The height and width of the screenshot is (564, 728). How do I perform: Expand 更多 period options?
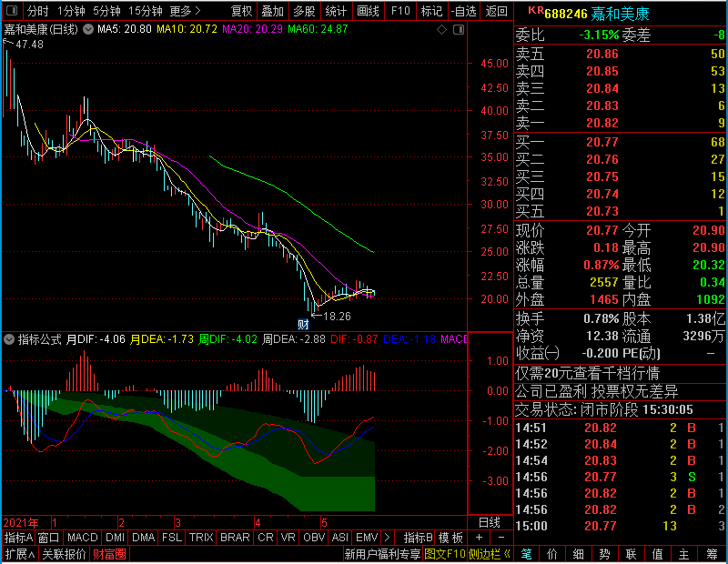click(185, 11)
